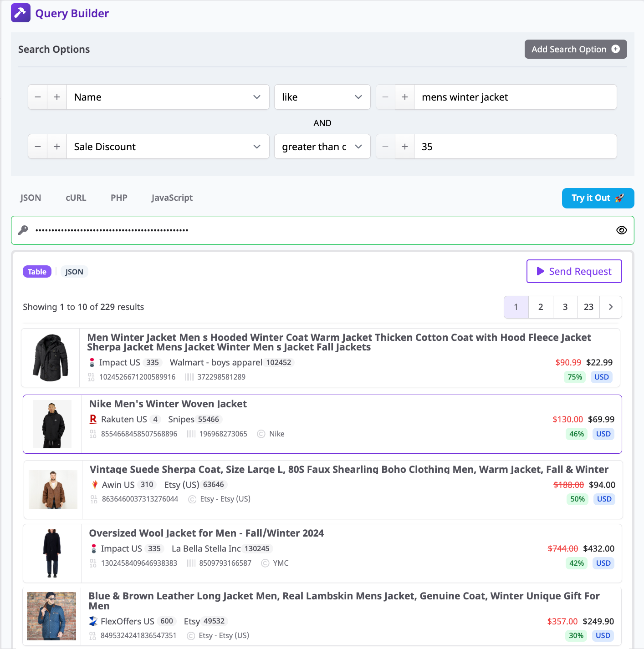Viewport: 644px width, 649px height.
Task: Click the Send Request button
Action: (574, 271)
